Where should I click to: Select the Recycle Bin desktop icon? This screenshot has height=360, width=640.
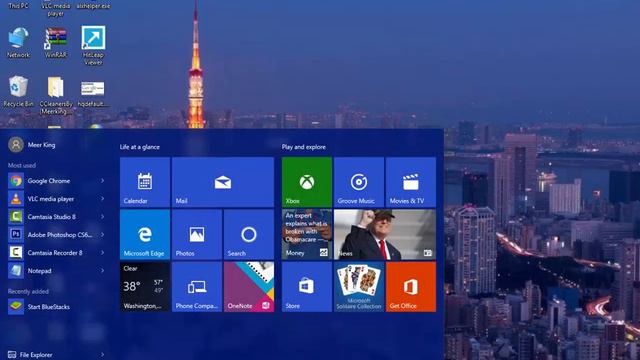[x=18, y=91]
